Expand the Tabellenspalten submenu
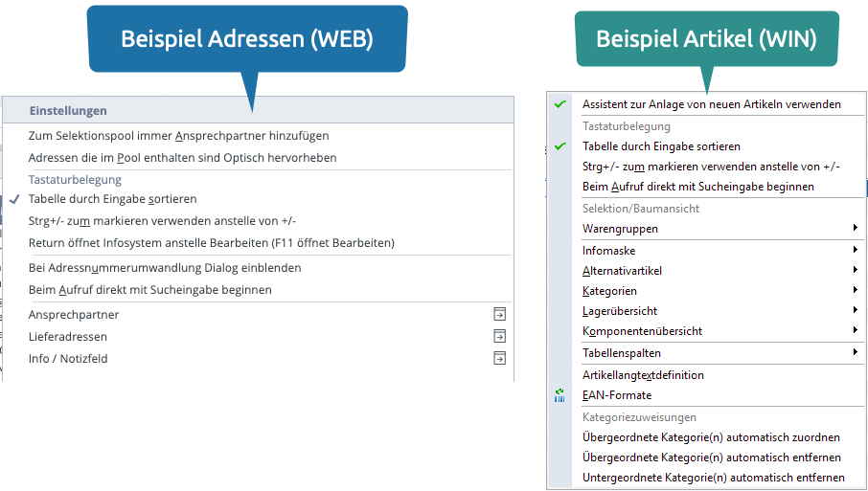 854,353
